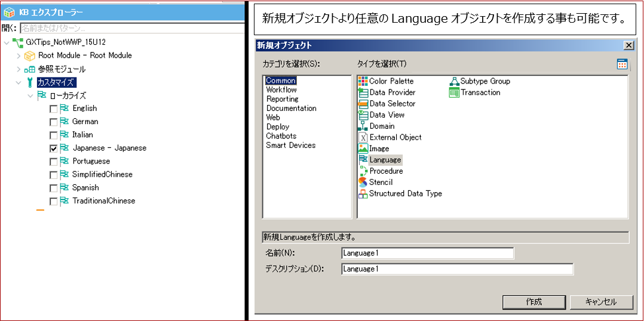Click the 作成 button
The height and width of the screenshot is (321, 644).
(x=533, y=302)
